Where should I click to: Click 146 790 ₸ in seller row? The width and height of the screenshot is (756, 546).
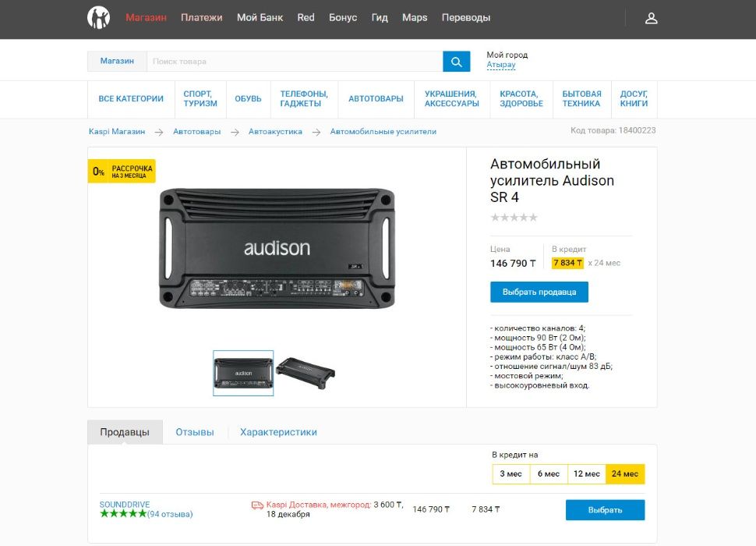coord(431,509)
